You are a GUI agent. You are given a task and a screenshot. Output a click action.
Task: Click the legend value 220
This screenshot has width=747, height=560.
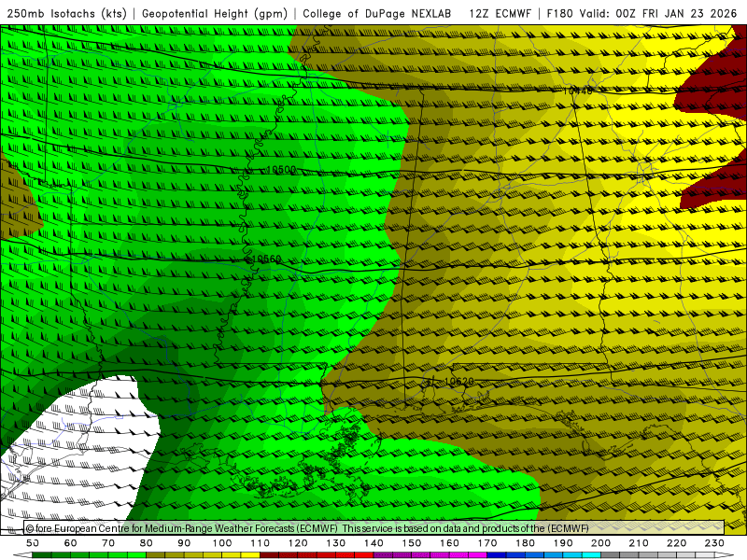coord(676,543)
